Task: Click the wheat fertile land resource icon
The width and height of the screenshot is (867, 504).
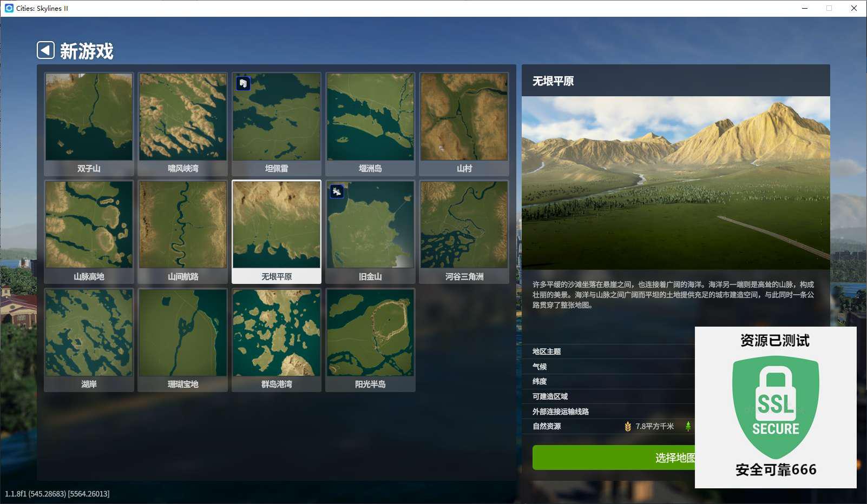Action: click(x=628, y=426)
